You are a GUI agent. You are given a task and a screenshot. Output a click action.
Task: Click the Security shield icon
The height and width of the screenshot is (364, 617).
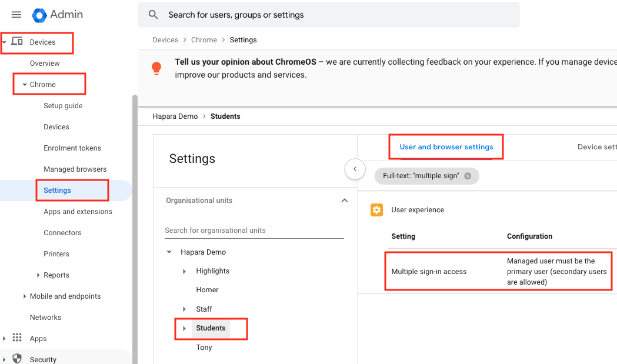(17, 359)
